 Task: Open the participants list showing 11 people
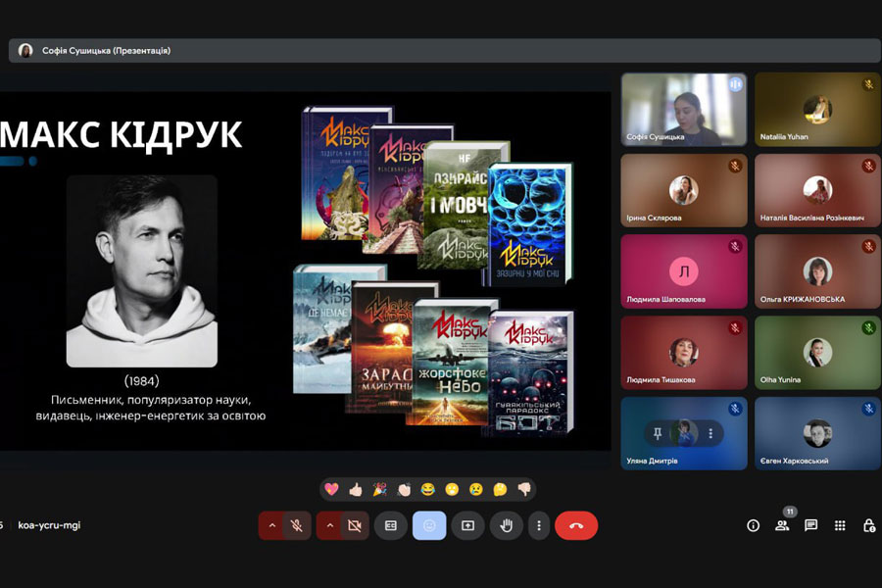782,525
